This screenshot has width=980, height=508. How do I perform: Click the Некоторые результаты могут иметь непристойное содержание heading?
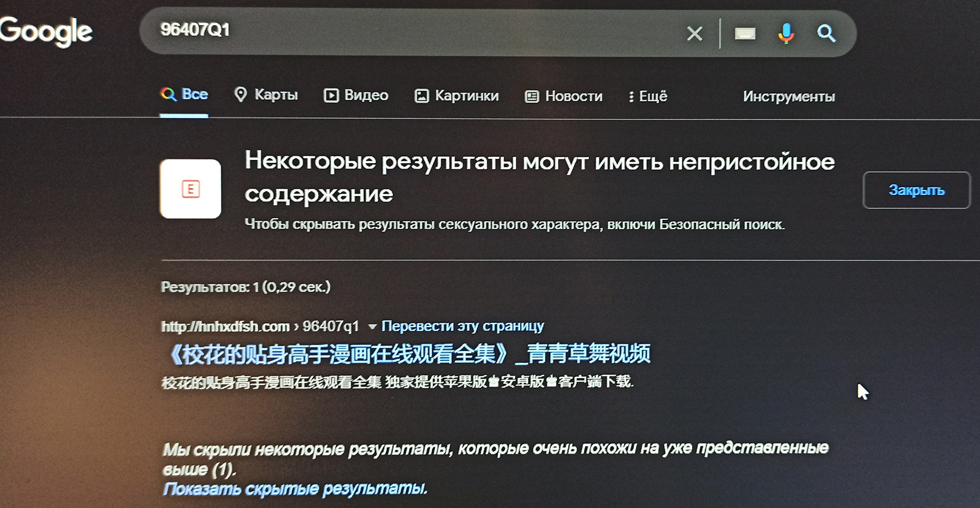point(540,177)
